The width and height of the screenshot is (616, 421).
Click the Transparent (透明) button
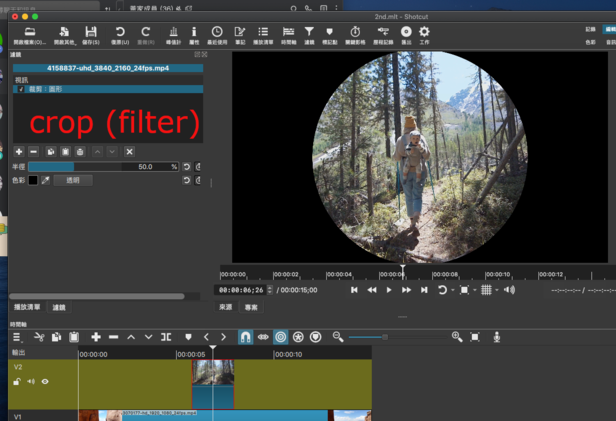tap(73, 180)
